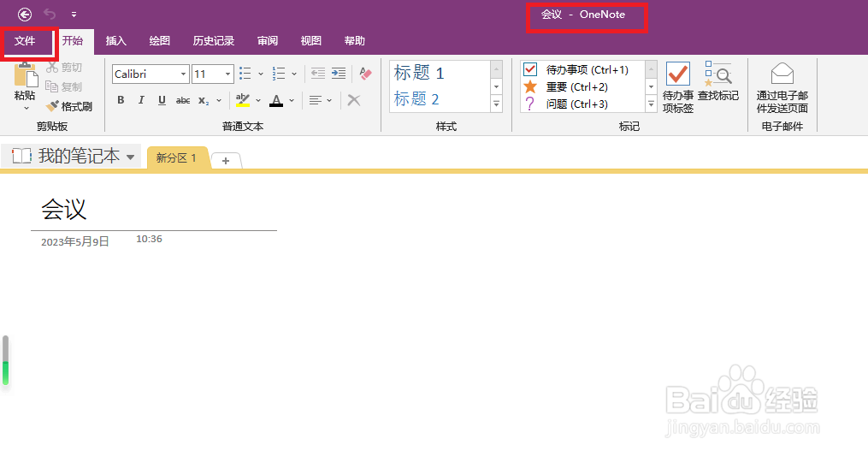The width and height of the screenshot is (868, 457).
Task: Expand paragraph alignment options arrow
Action: click(x=329, y=101)
